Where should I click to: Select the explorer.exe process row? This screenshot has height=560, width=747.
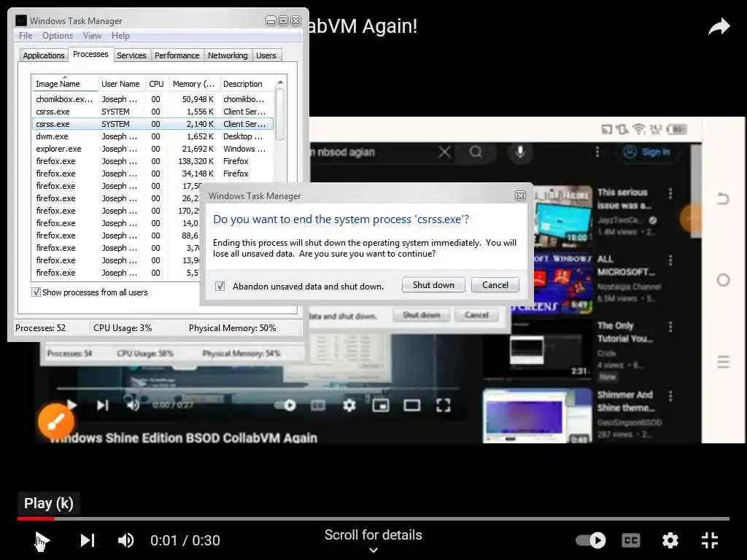152,149
